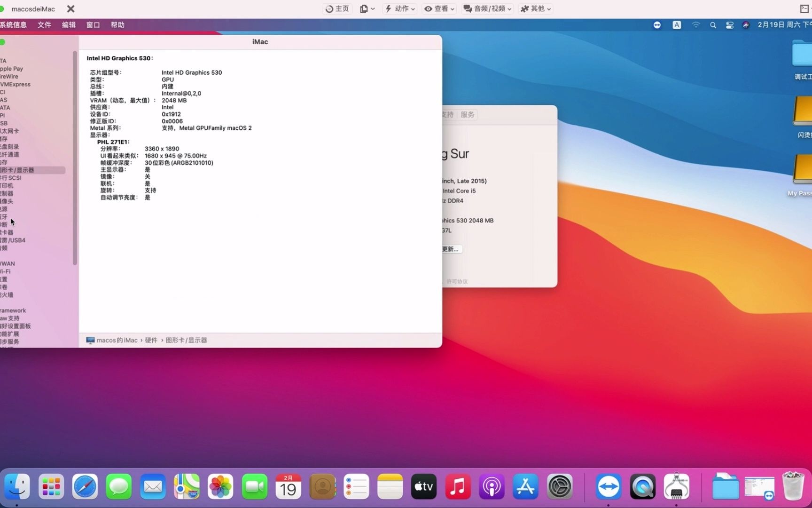
Task: Launch Apple TV from the Dock
Action: tap(424, 486)
